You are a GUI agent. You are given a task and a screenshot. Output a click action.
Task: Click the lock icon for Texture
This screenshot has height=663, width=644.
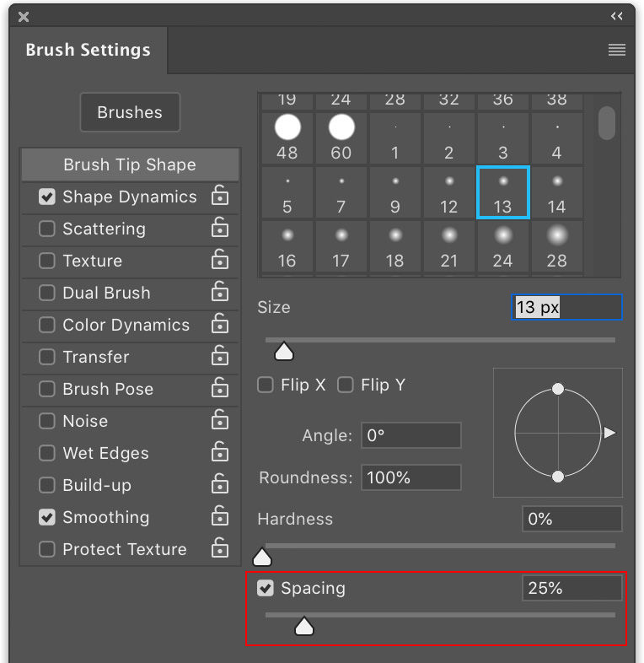(x=219, y=261)
